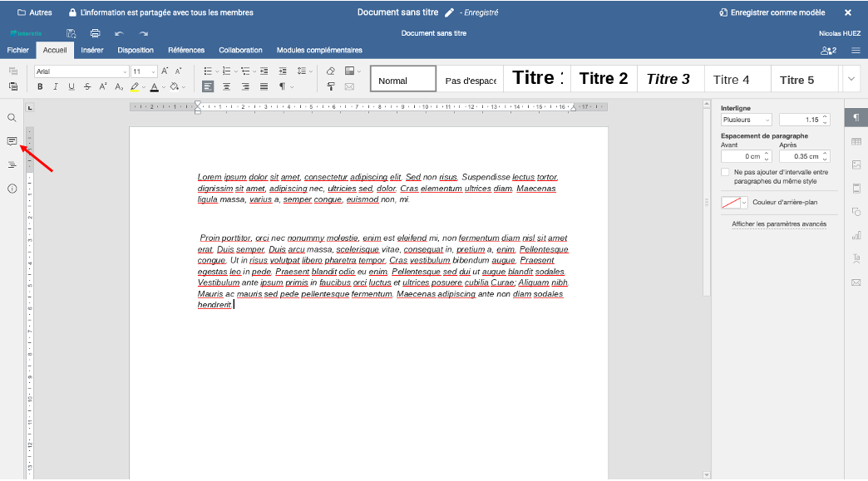Toggle underline formatting

point(72,86)
